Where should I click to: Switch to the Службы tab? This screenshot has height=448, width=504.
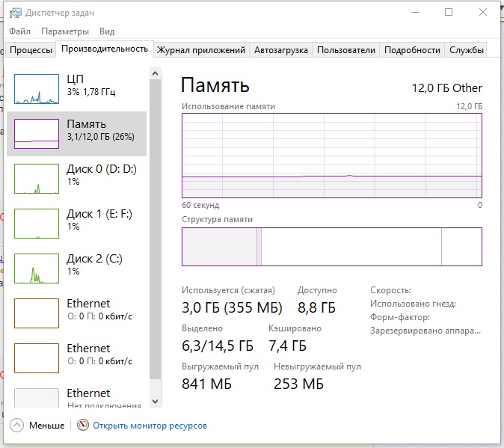pyautogui.click(x=467, y=50)
